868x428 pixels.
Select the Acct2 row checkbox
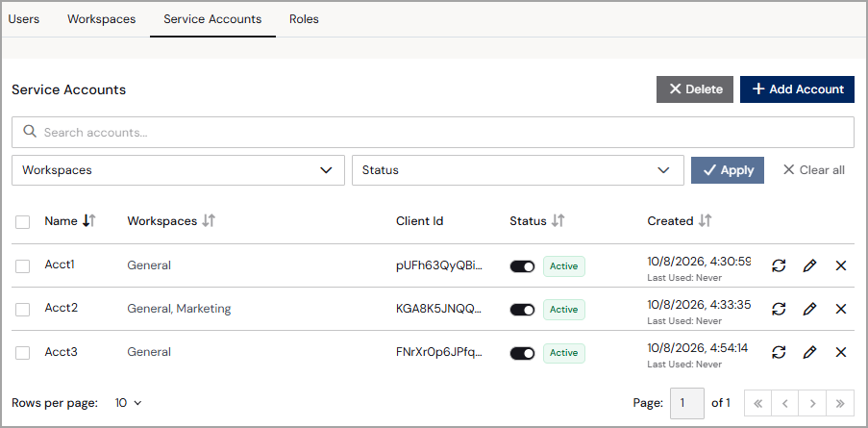click(x=23, y=310)
